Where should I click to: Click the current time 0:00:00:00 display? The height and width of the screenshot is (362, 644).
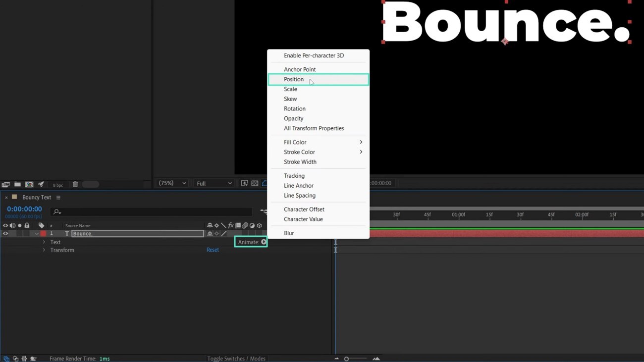point(24,209)
